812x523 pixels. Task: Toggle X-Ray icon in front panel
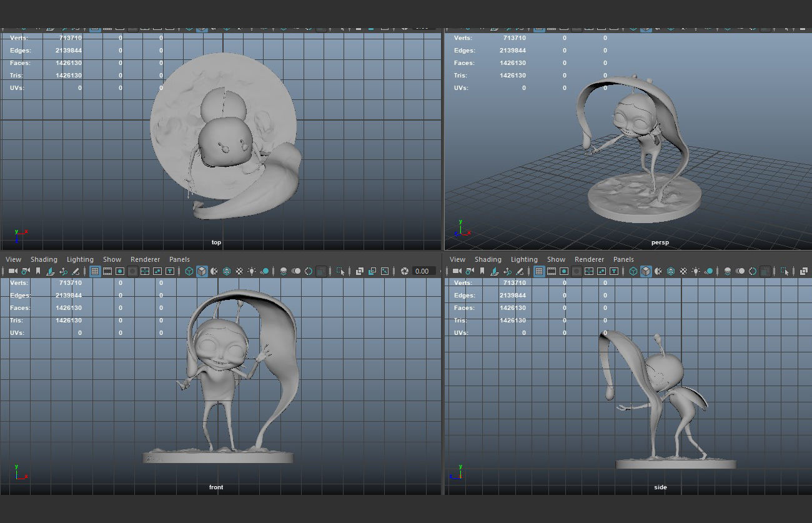[x=359, y=271]
